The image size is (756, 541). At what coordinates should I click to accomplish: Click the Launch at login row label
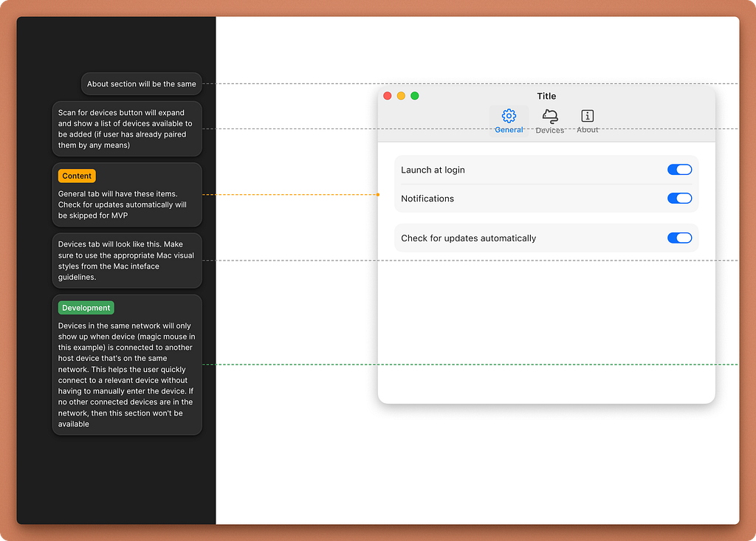[433, 170]
